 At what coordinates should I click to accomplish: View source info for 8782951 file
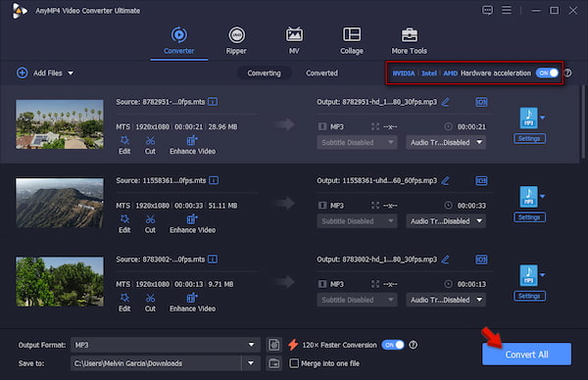(213, 102)
